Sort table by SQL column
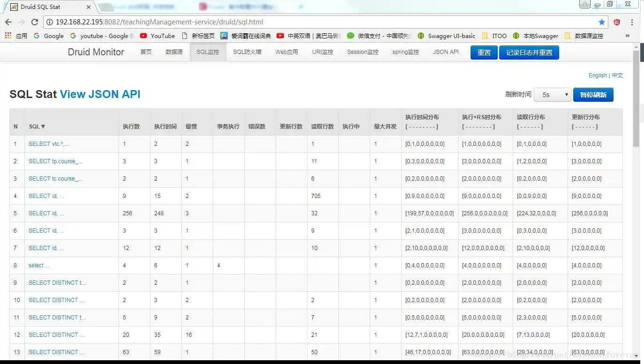 pyautogui.click(x=37, y=126)
